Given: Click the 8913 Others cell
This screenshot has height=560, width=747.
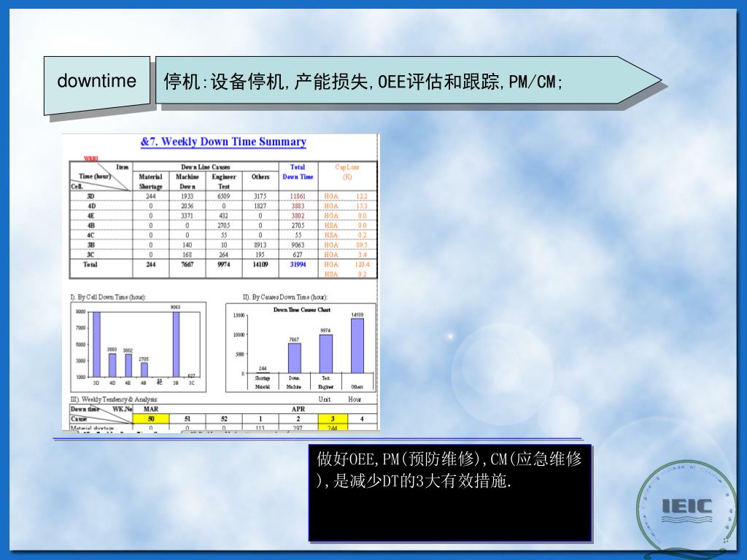Looking at the screenshot, I should tap(260, 245).
